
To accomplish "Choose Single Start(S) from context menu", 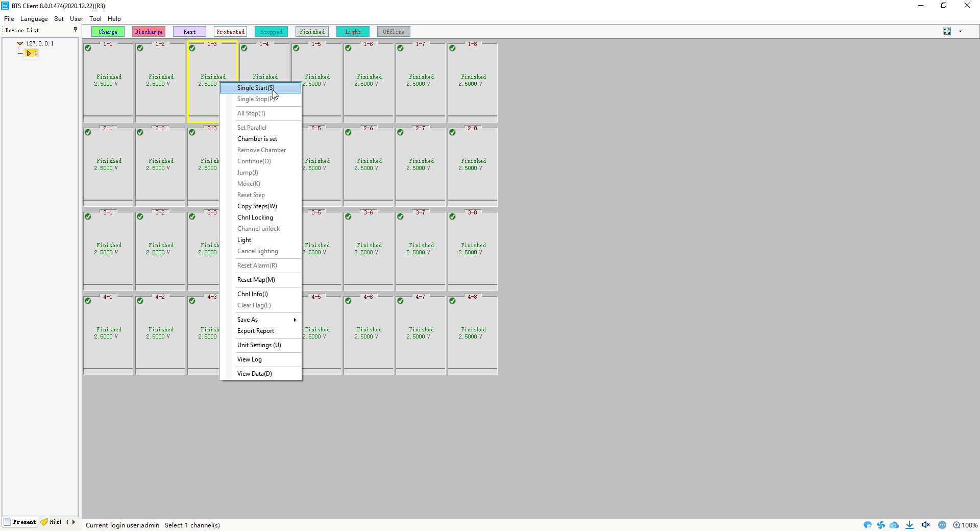I will (x=255, y=88).
